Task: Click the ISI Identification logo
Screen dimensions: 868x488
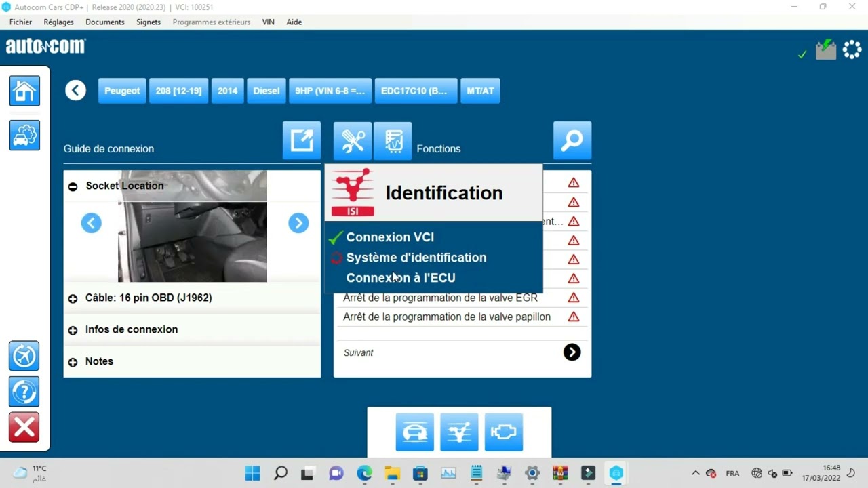Action: tap(353, 192)
